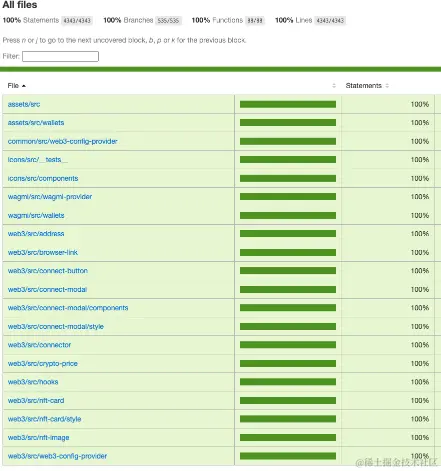Click coverage bar for wagmi/src/wallets row
The image size is (441, 471).
288,215
